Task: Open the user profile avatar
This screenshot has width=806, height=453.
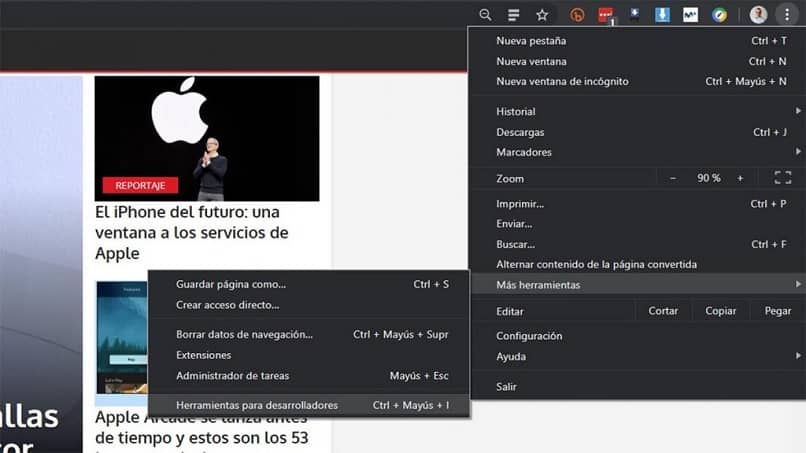Action: point(758,15)
